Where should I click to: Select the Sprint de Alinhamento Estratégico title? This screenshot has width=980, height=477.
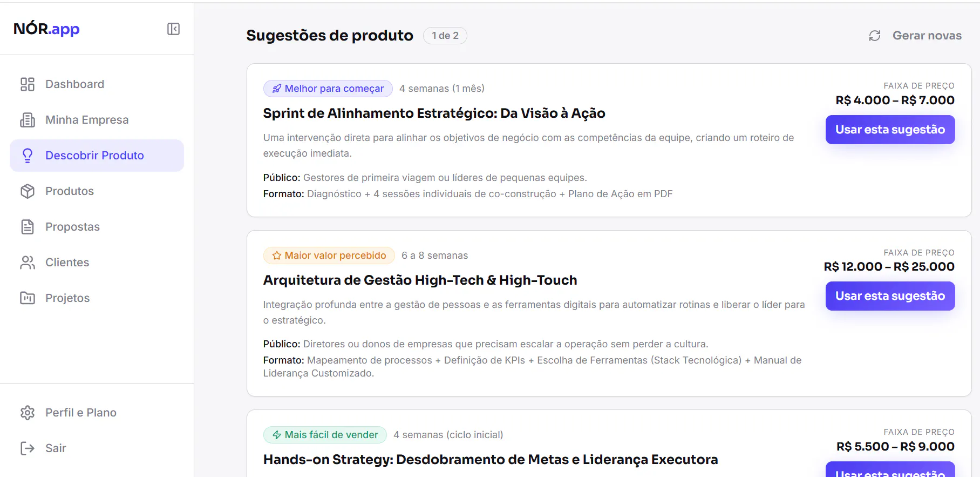(x=434, y=113)
